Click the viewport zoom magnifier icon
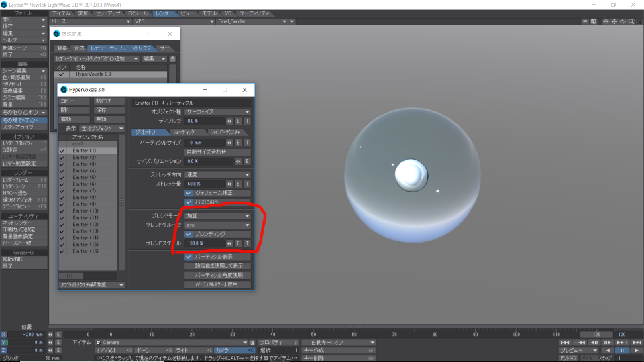This screenshot has height=362, width=644. [631, 21]
